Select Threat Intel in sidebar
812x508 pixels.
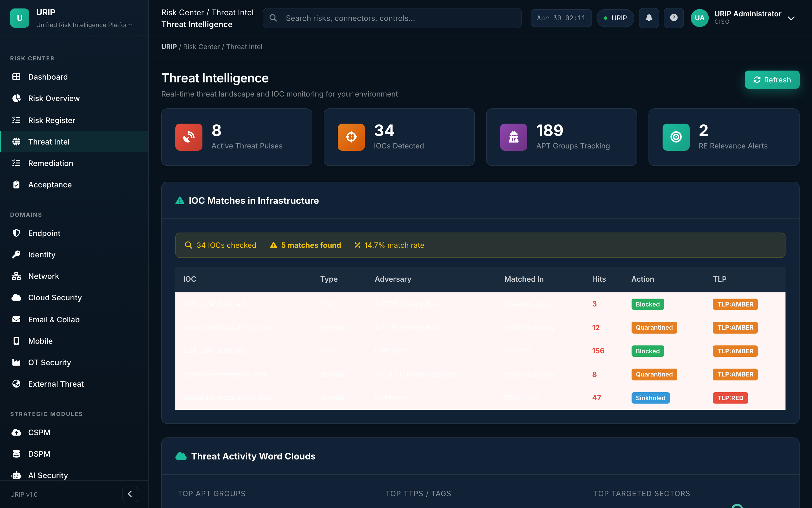pos(74,141)
